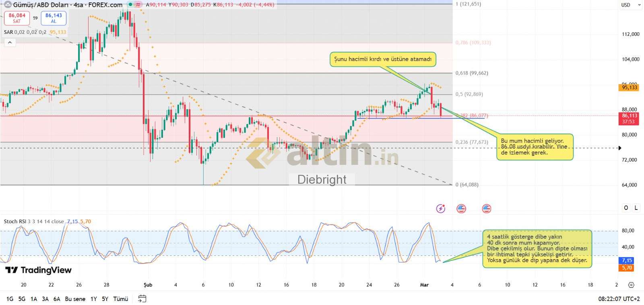Select the 1A time range
The width and height of the screenshot is (644, 305).
(33, 299)
